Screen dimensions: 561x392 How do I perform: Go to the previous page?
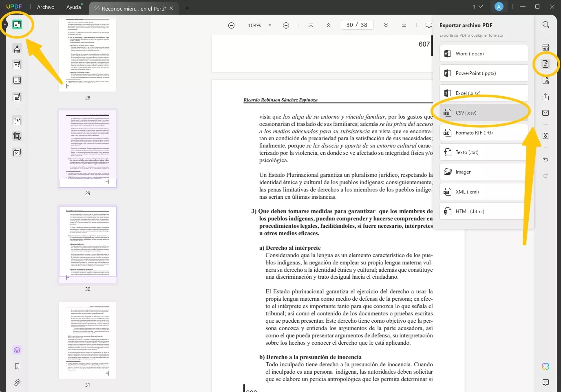tap(329, 25)
